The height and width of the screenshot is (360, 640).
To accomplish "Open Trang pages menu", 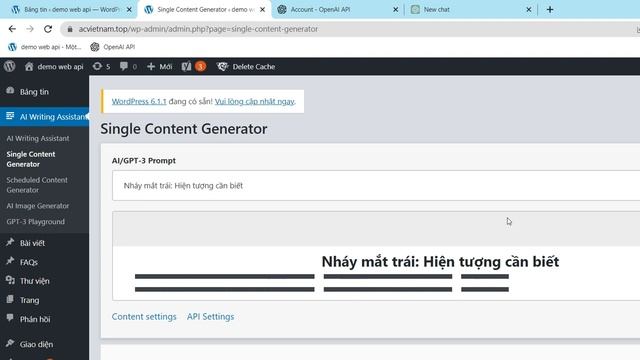I will [44, 300].
